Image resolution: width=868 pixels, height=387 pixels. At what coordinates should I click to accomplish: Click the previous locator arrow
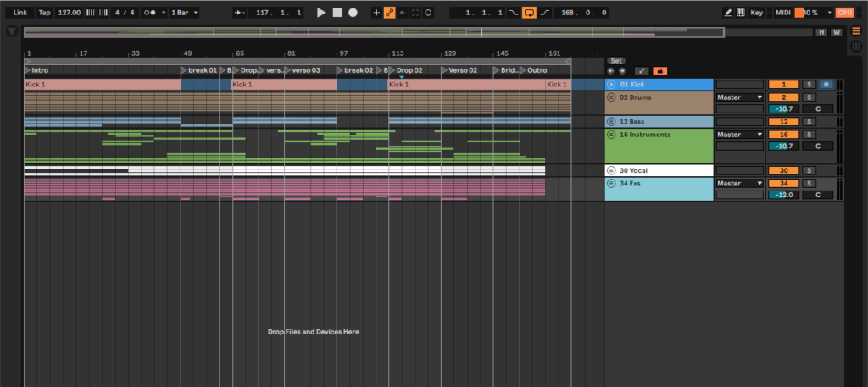coord(610,70)
